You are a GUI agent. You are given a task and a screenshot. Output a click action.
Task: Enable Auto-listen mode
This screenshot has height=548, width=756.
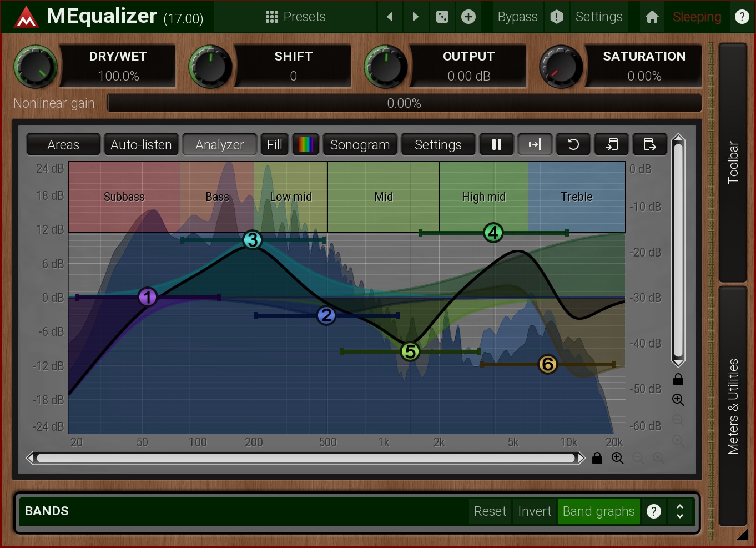[141, 144]
